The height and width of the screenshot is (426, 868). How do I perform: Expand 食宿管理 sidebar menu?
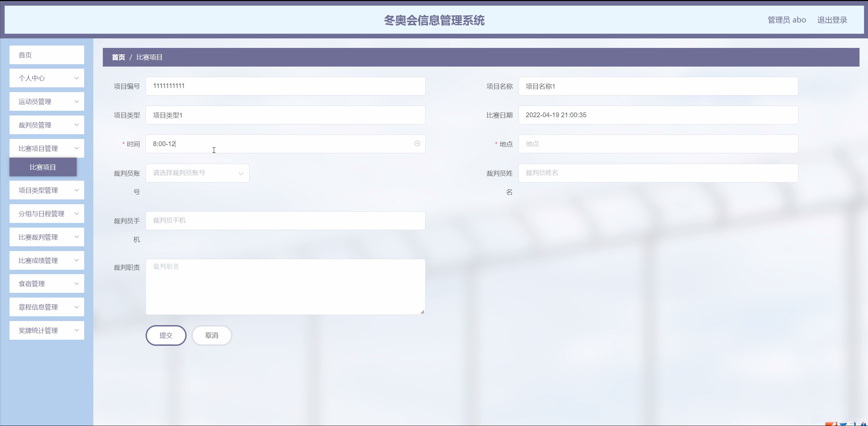46,284
